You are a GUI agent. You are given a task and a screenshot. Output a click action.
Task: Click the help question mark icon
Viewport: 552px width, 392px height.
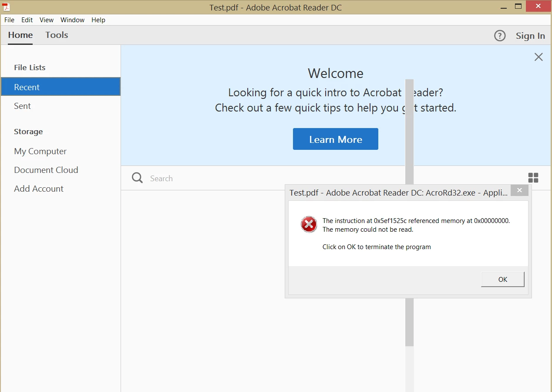pyautogui.click(x=500, y=36)
